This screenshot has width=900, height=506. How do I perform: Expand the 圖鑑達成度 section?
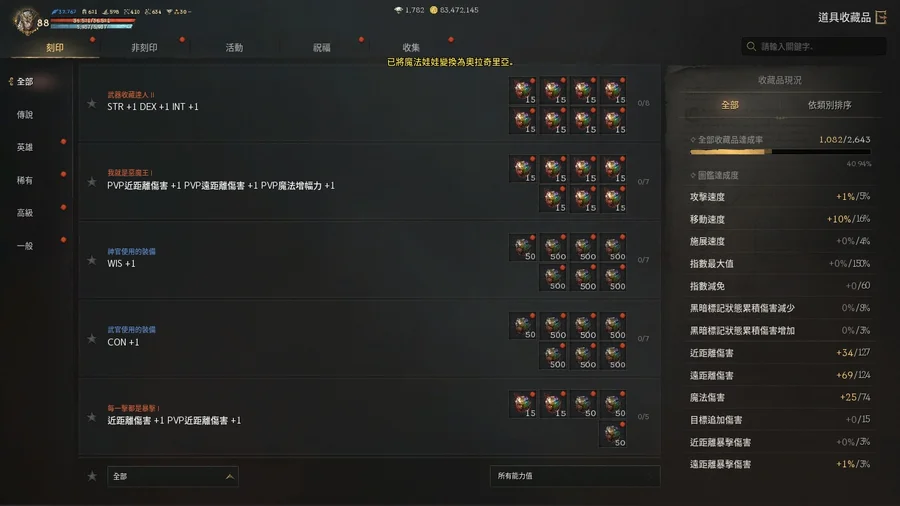coord(715,176)
